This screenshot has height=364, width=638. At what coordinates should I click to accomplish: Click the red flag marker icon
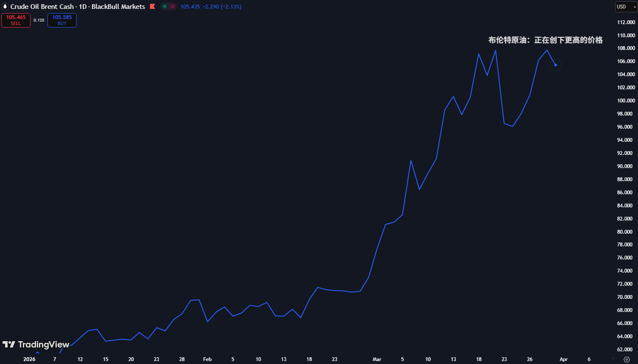(153, 7)
